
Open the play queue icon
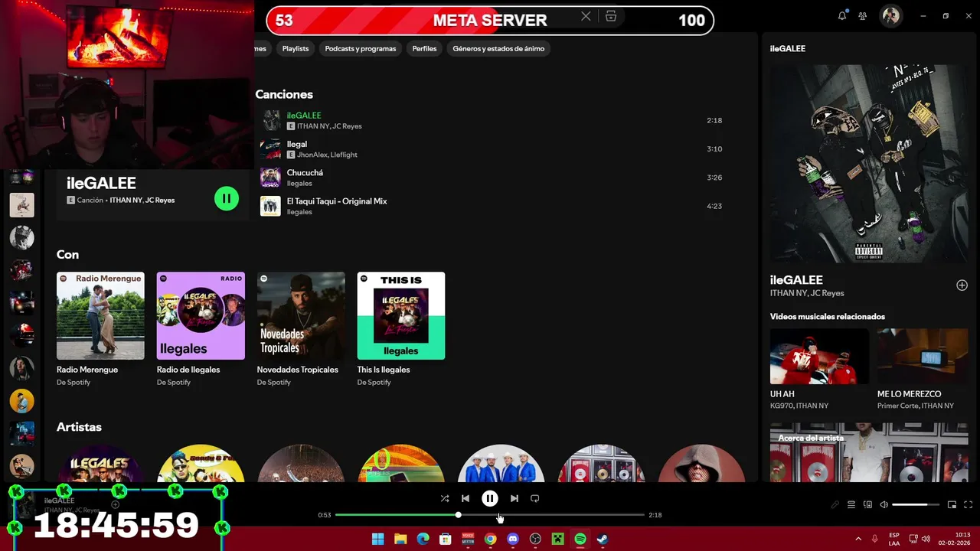(851, 505)
